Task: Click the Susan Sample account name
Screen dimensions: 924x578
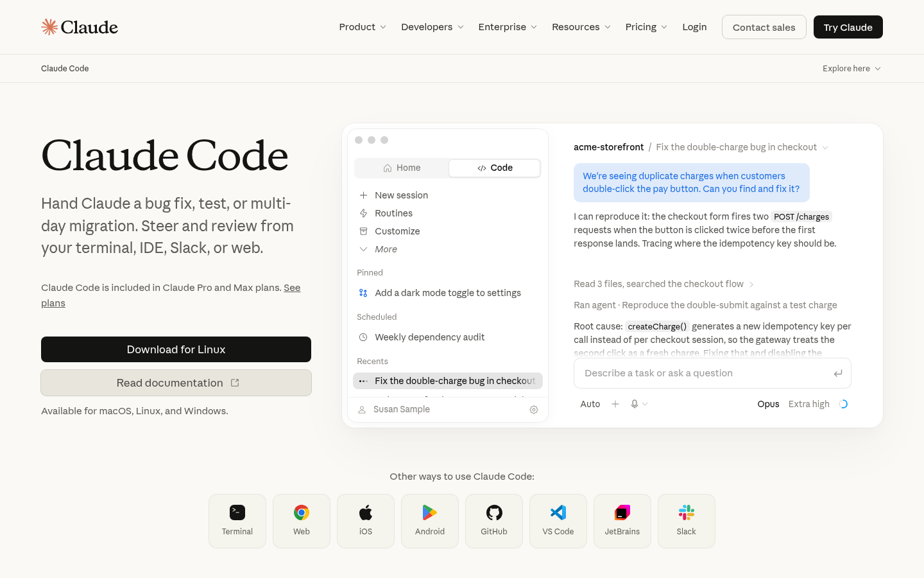Action: [x=402, y=410]
